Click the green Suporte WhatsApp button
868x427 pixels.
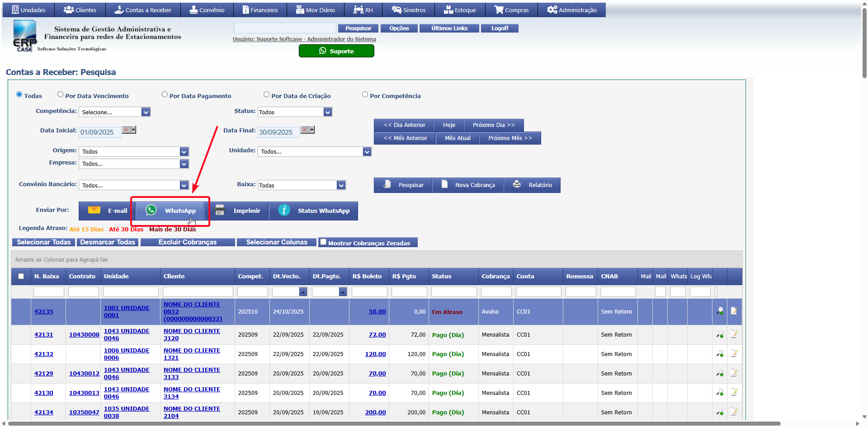(x=336, y=51)
